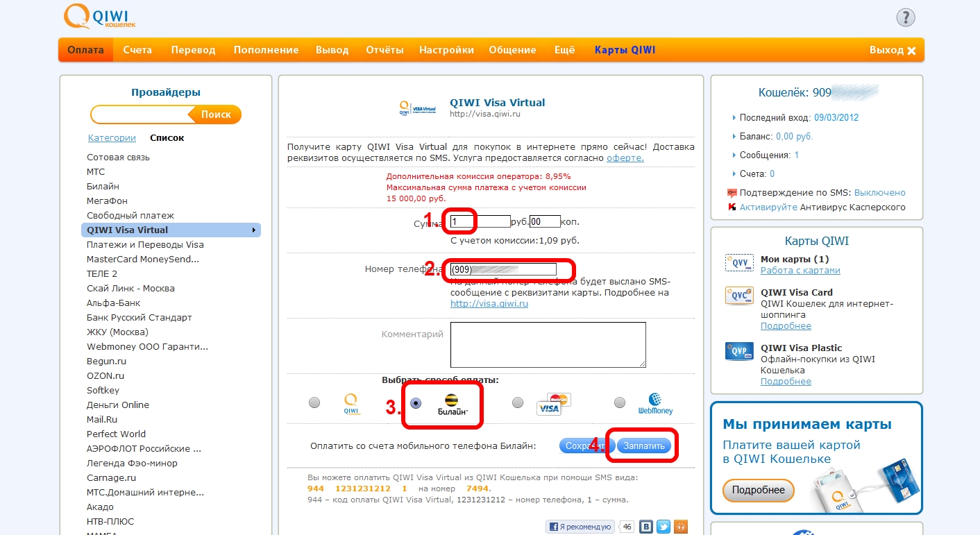Open Подробнее link under QIWI Visa Card
Screen dimensions: 980x535
point(786,326)
